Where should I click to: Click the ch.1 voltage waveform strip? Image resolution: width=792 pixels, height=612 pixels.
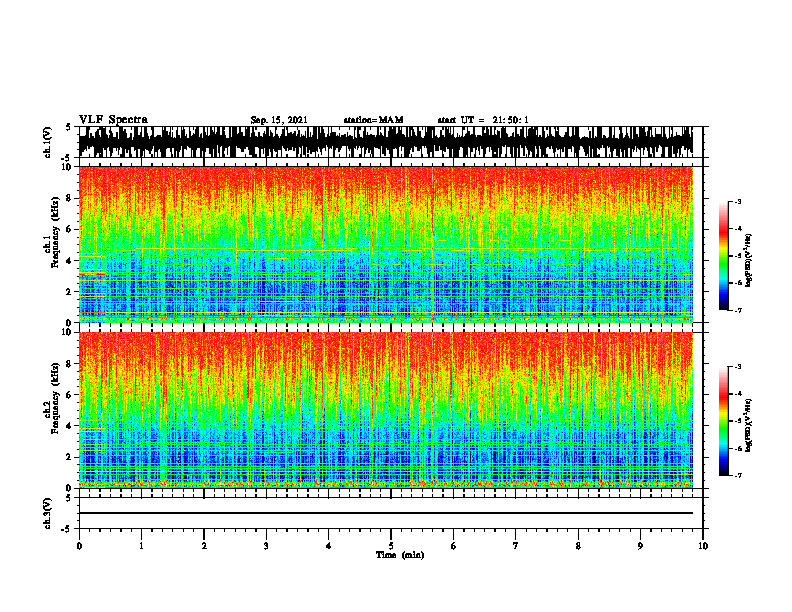point(386,142)
